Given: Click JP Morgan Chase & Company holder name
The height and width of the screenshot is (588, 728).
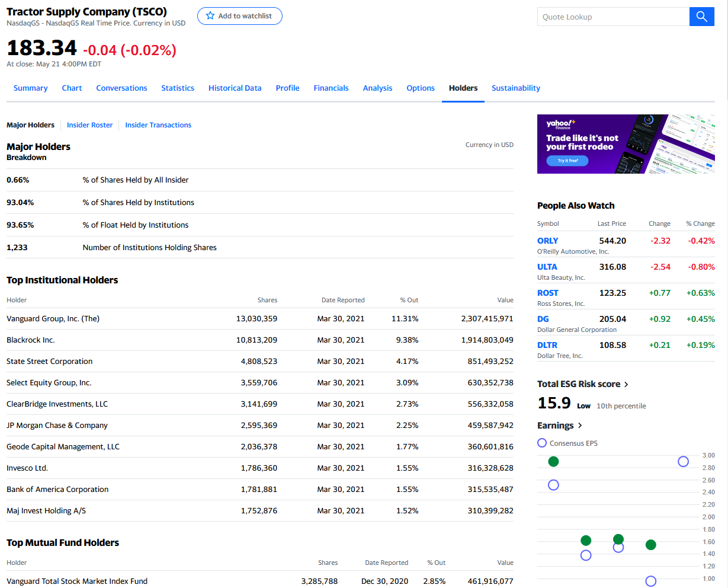Looking at the screenshot, I should tap(57, 425).
